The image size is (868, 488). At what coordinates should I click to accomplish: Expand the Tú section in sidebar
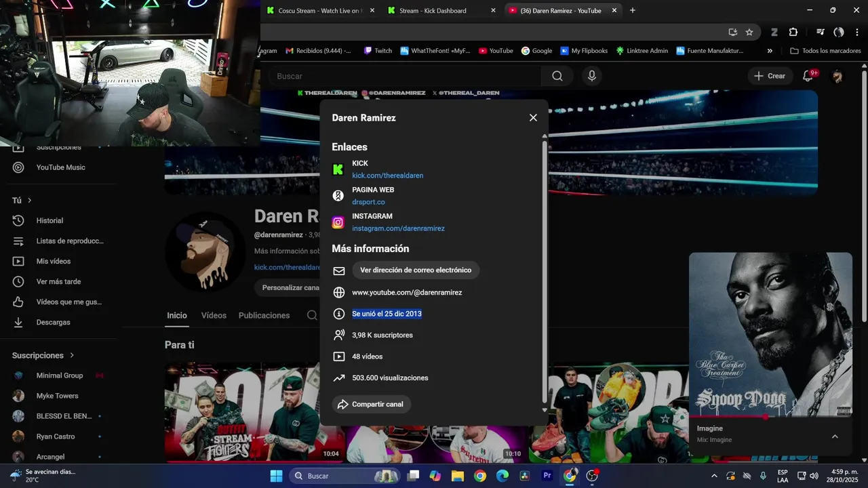click(22, 200)
